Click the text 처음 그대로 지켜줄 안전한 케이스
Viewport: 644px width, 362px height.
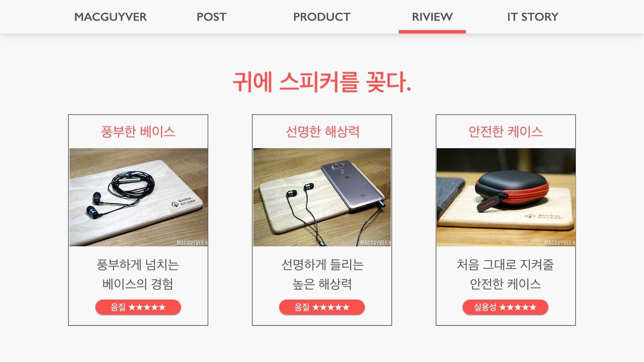point(506,274)
